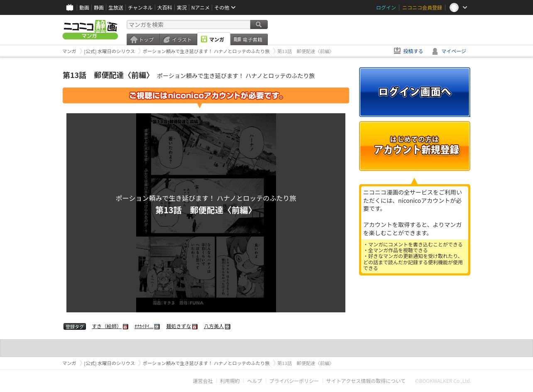Click the ニコニコ静画 マンガ logo
Screen dimensions: 533x392
point(90,30)
